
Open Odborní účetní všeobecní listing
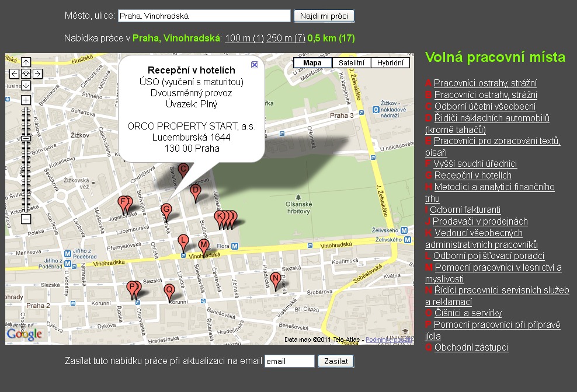tap(485, 107)
